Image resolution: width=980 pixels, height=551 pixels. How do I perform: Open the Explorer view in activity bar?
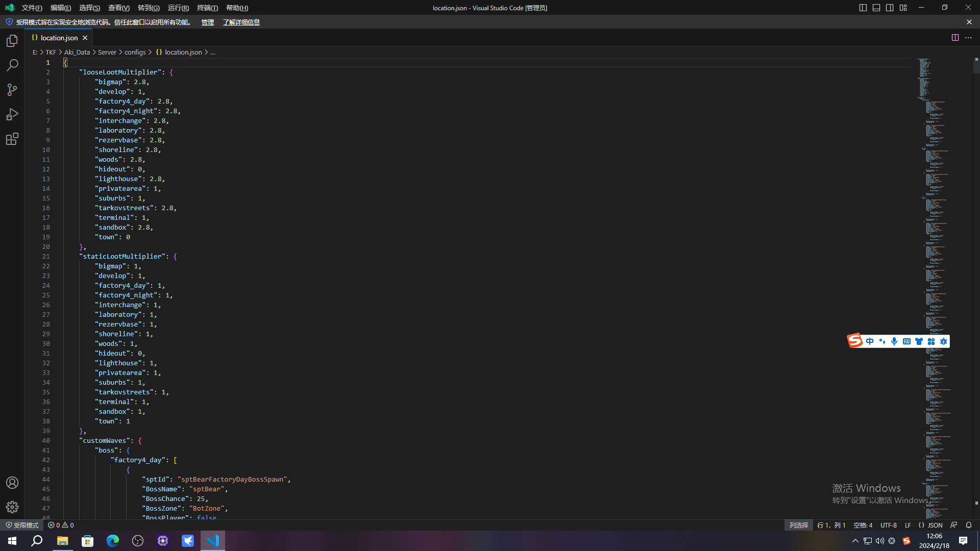(12, 41)
